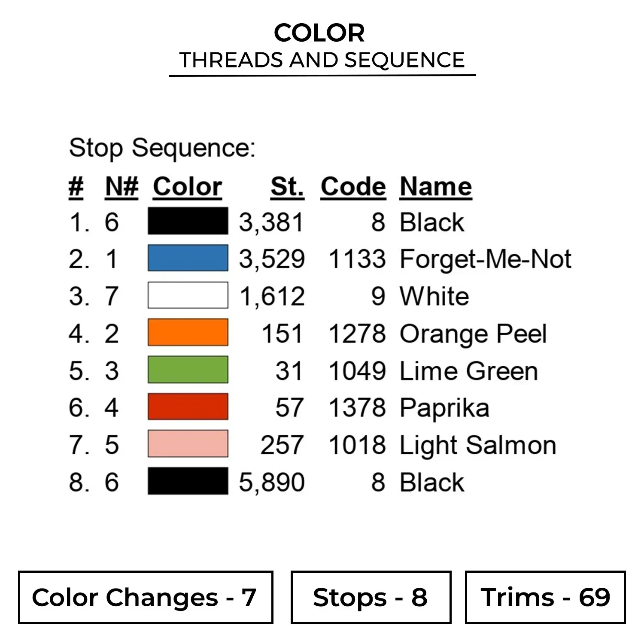
Task: Click thread code 1278
Action: pos(357,334)
